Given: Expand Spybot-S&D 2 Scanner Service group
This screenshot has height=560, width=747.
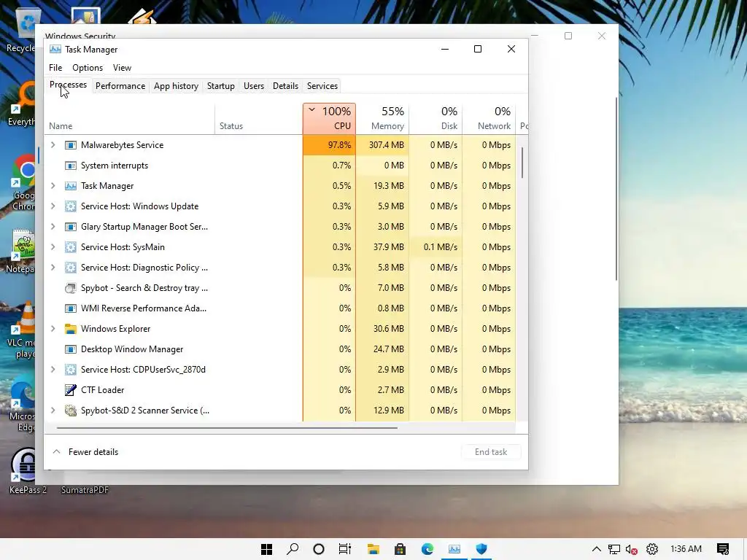Looking at the screenshot, I should coord(53,411).
